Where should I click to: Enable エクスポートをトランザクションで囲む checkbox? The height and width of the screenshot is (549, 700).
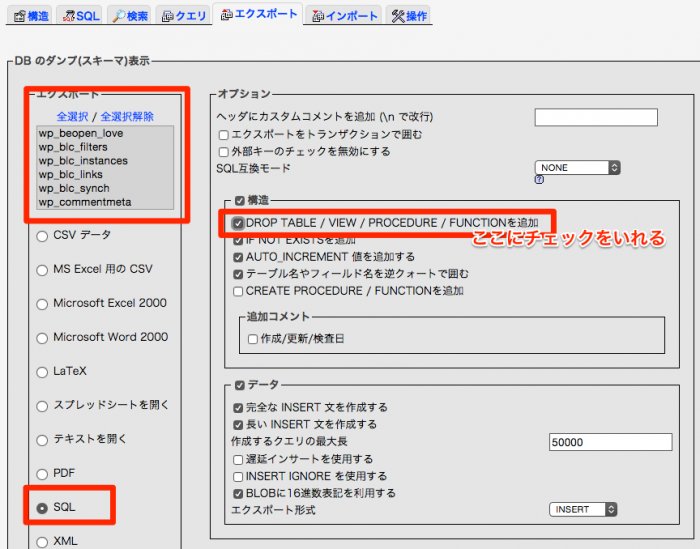tap(223, 135)
